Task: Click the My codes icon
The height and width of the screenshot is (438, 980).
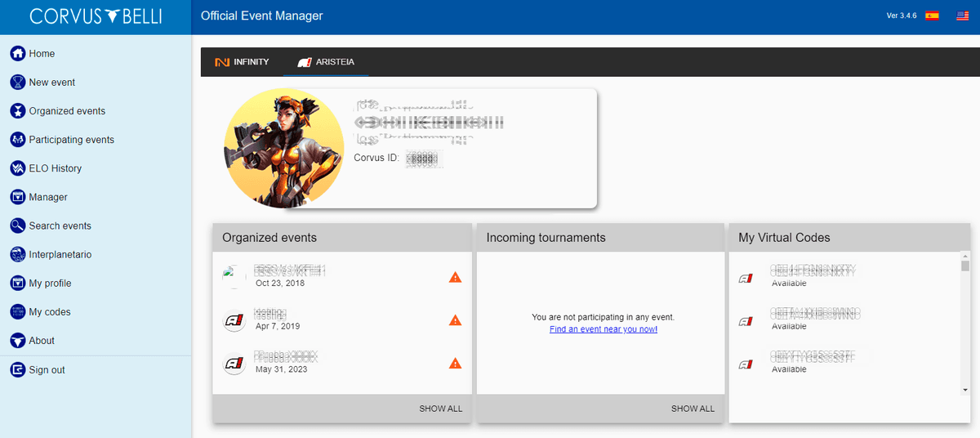Action: tap(17, 312)
